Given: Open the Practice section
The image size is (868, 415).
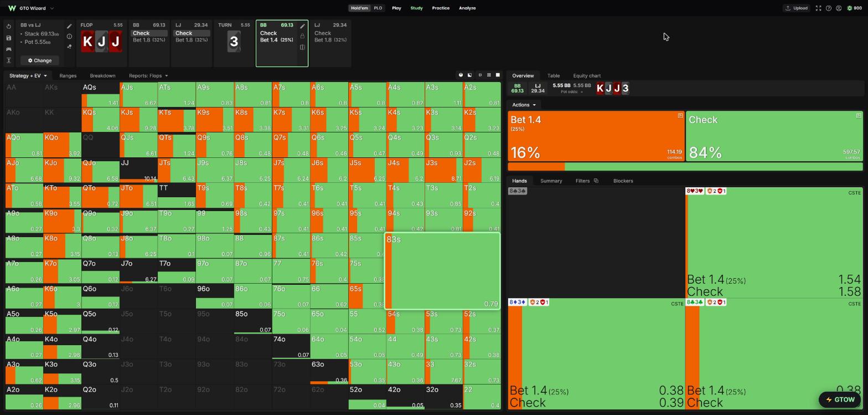Looking at the screenshot, I should click(x=441, y=8).
